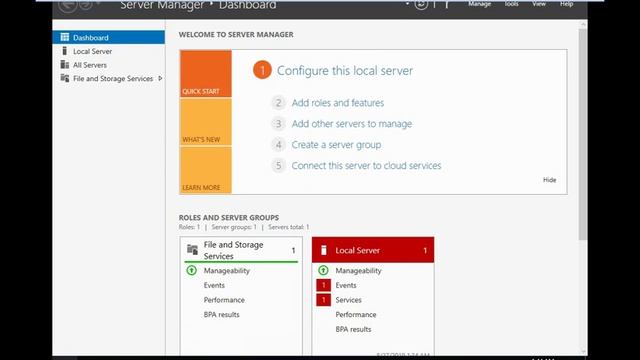Screen dimensions: 640x360
Task: Click the dashboard vertical scrollbar thumb
Action: (583, 134)
